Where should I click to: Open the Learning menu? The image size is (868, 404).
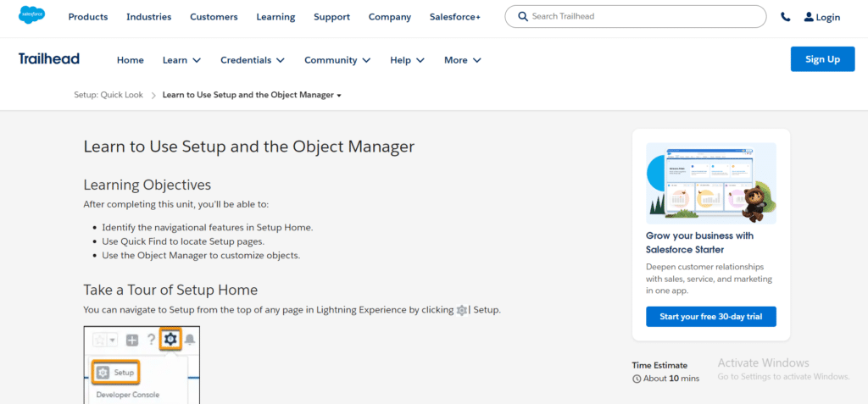[x=275, y=17]
